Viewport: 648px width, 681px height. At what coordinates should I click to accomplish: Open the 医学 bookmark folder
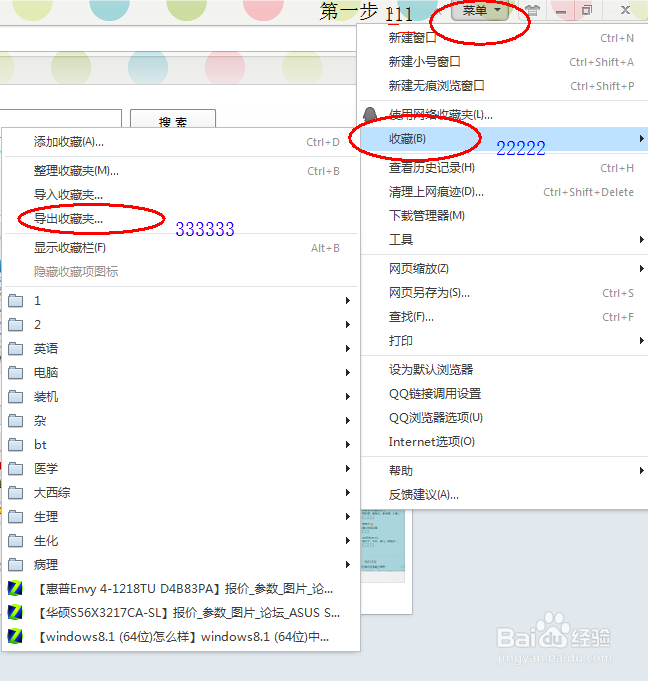(46, 469)
